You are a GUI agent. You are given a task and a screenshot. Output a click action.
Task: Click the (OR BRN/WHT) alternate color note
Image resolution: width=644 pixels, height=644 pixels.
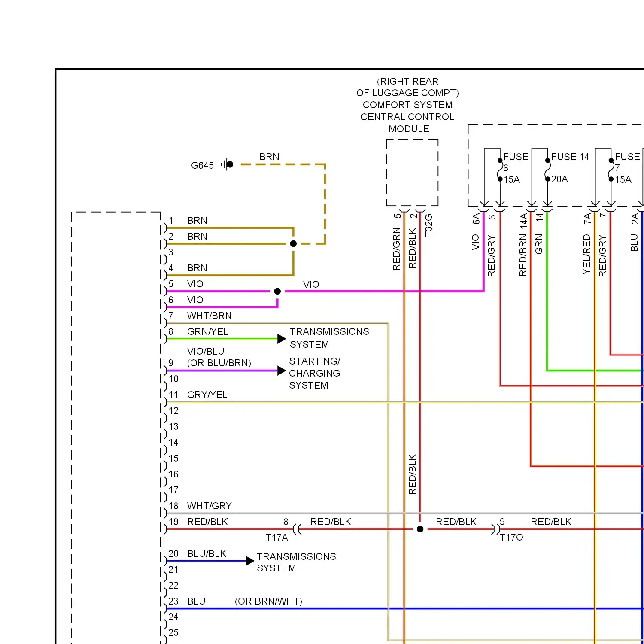click(268, 601)
